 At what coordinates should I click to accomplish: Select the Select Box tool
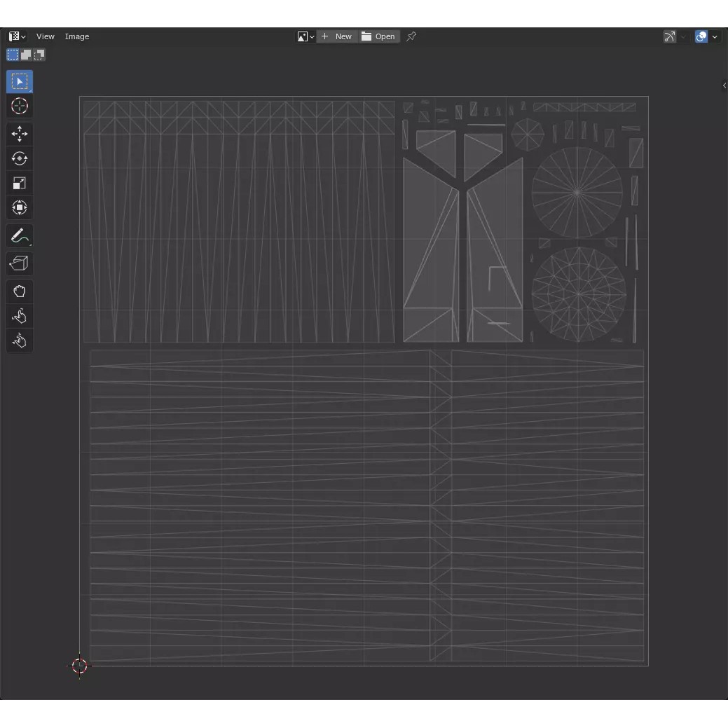coord(20,82)
